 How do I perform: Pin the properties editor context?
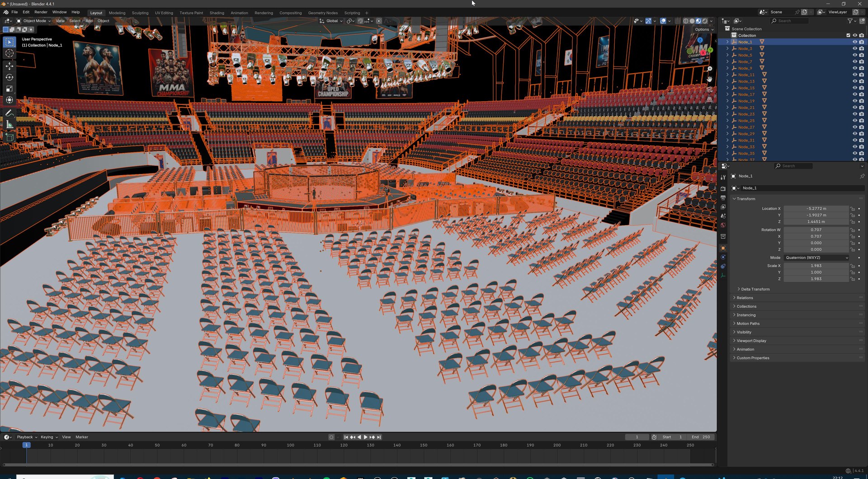coord(862,176)
